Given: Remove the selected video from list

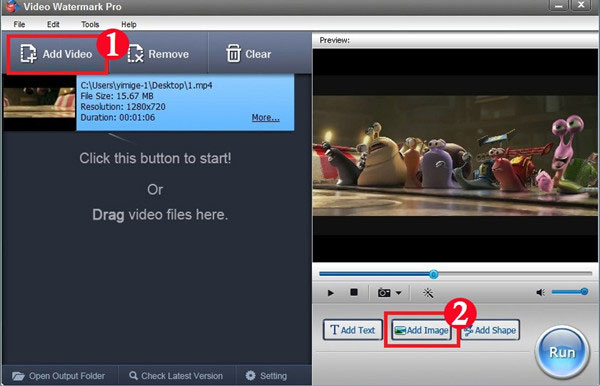Looking at the screenshot, I should (x=158, y=54).
